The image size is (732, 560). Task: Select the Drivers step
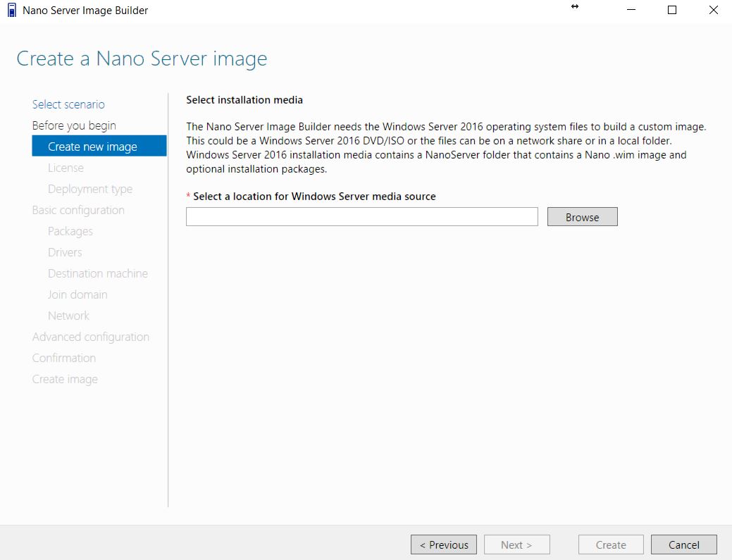click(x=65, y=252)
